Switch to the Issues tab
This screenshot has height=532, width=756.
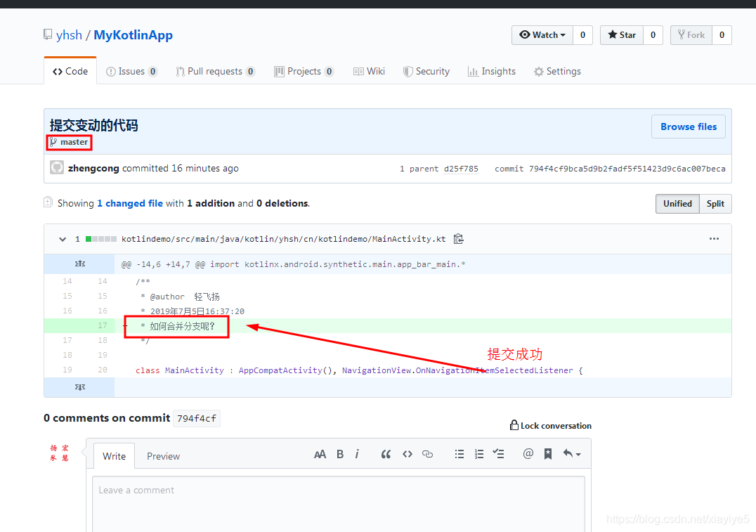pyautogui.click(x=131, y=72)
